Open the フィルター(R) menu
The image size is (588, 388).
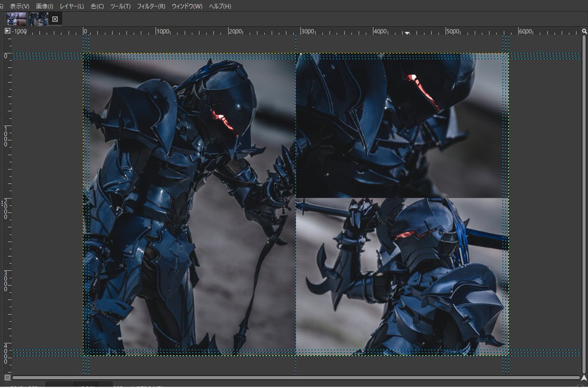pos(151,6)
